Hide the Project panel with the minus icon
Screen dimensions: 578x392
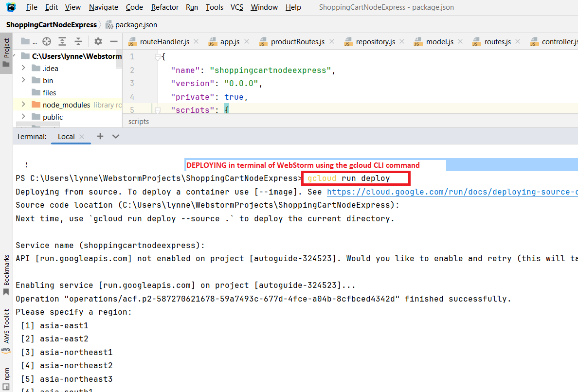(x=113, y=41)
